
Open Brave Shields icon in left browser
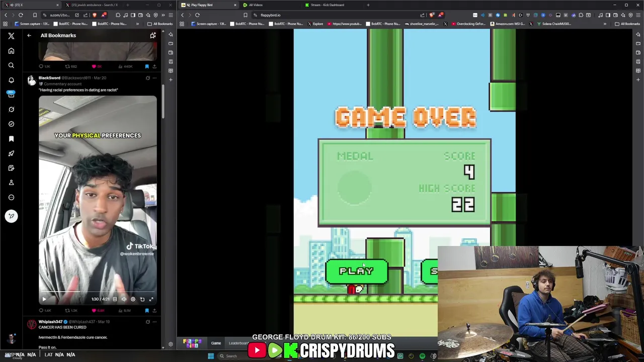94,15
